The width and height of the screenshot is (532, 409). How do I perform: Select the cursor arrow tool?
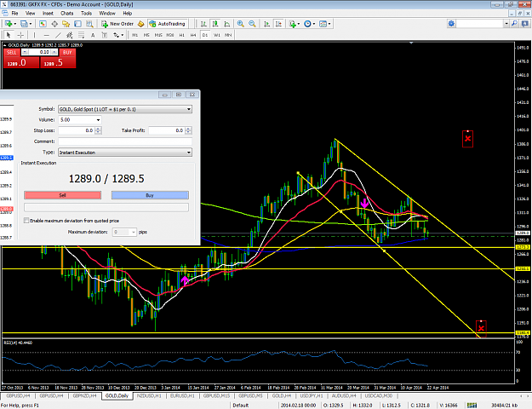(x=9, y=35)
